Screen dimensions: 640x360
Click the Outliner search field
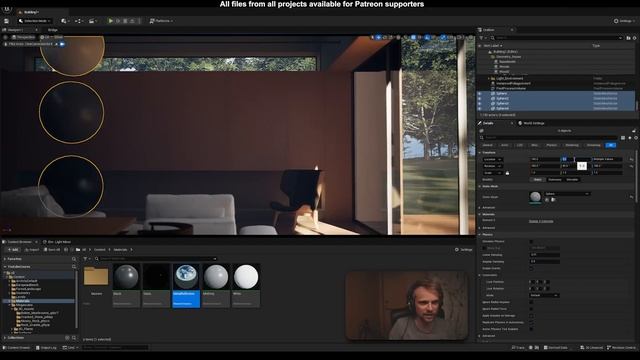point(556,38)
